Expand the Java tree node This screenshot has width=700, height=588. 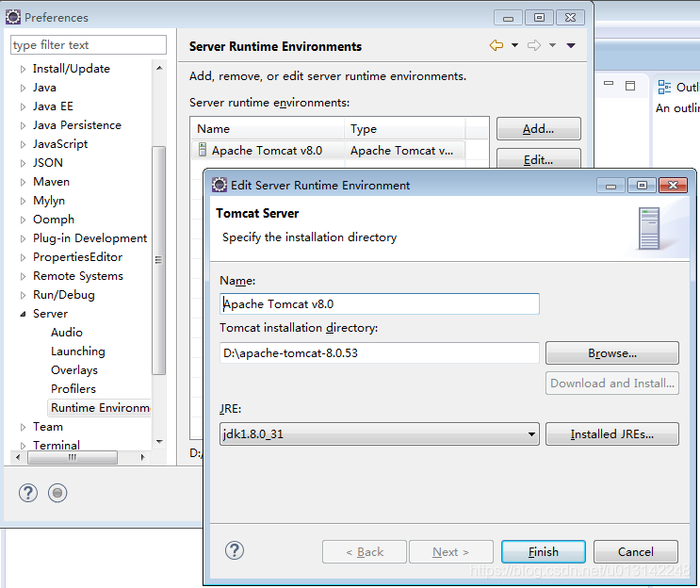point(24,88)
